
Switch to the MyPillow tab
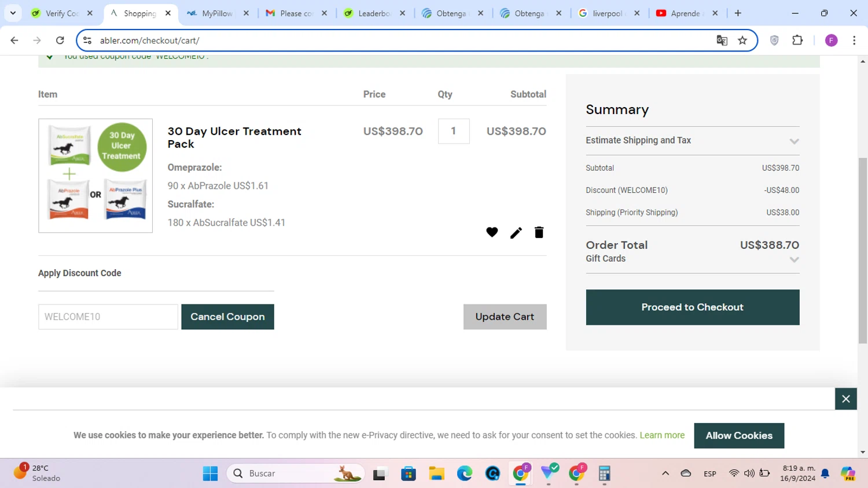[x=218, y=13]
